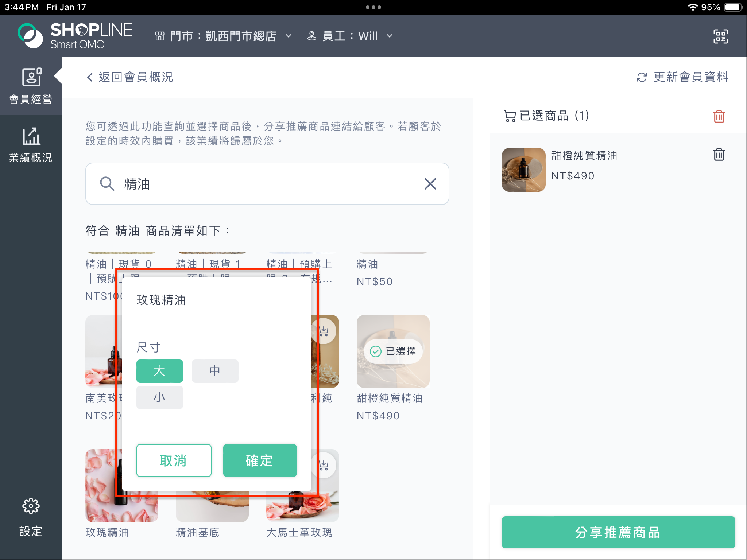Image resolution: width=747 pixels, height=560 pixels.
Task: Clear the search field with the X icon
Action: (430, 184)
